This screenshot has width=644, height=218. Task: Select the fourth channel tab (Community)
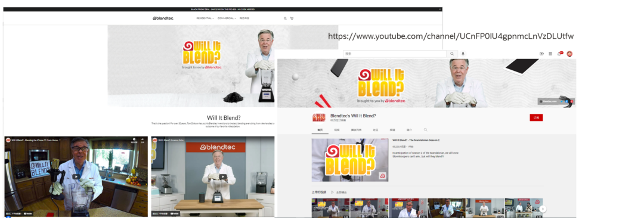(x=376, y=130)
